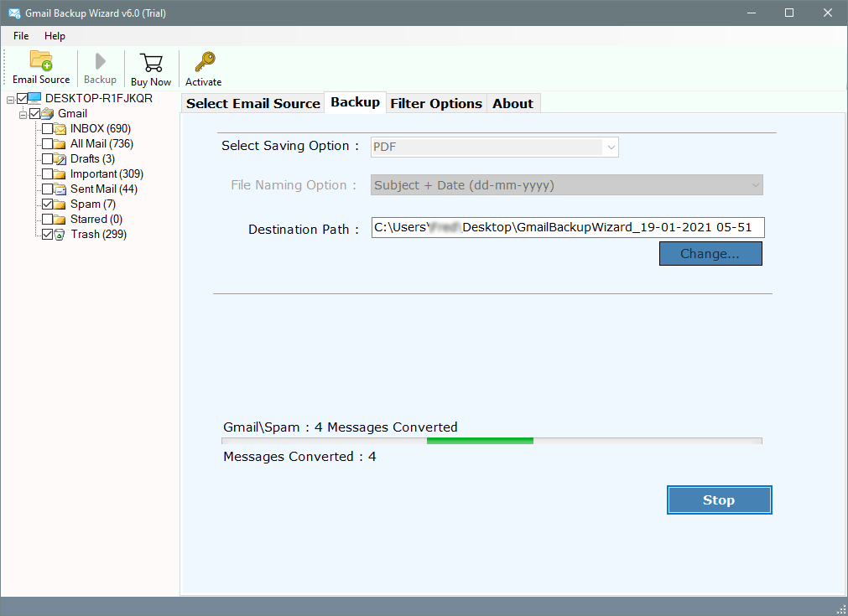Open the Filter Options tab
Screen dimensions: 848x616
coord(436,103)
